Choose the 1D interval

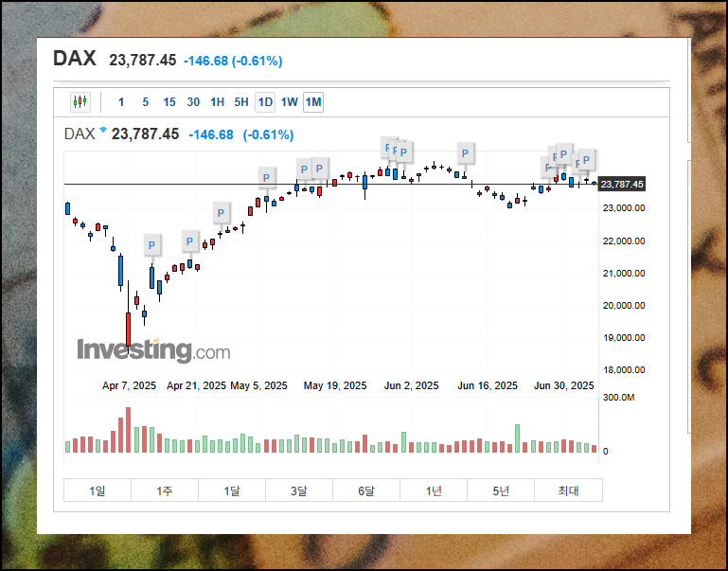pos(265,102)
